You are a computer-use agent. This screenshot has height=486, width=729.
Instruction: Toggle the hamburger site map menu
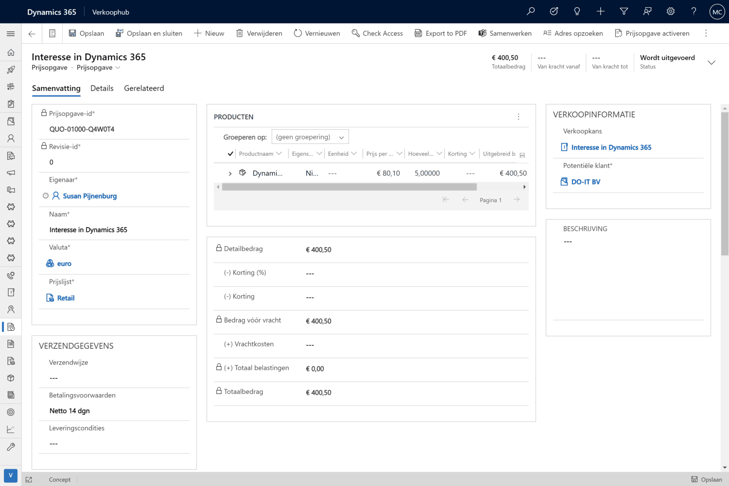11,33
